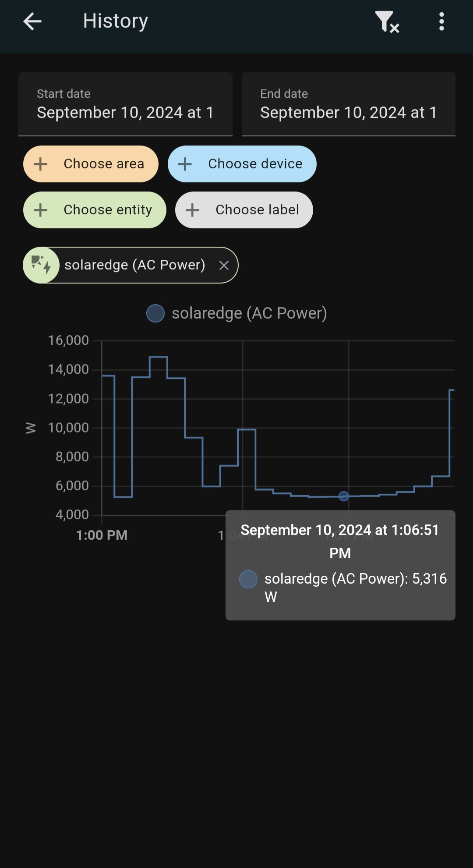Open the Choose label selector
The image size is (473, 868).
(x=244, y=210)
